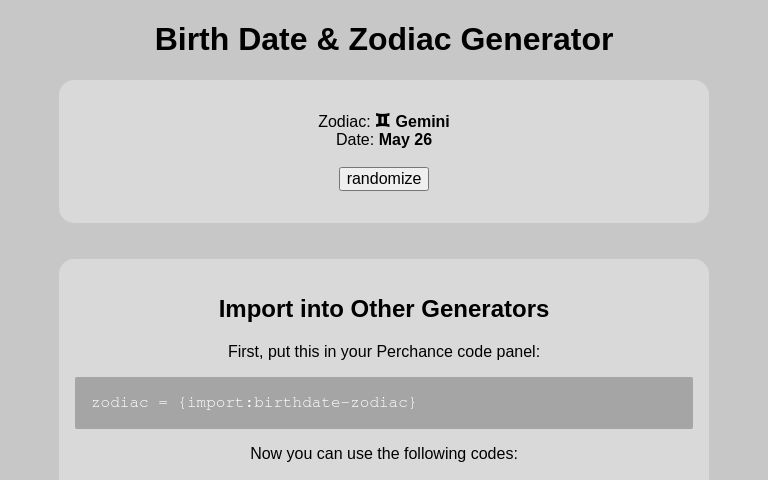Click the words "Birth Date" in the page title

[x=231, y=39]
